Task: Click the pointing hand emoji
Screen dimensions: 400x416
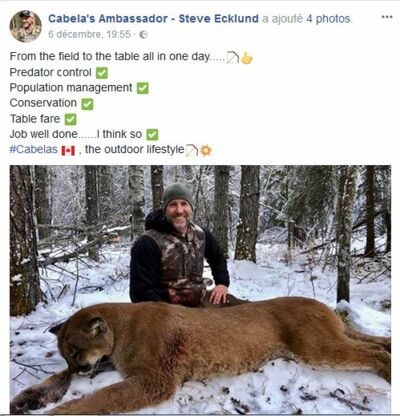Action: [x=247, y=58]
